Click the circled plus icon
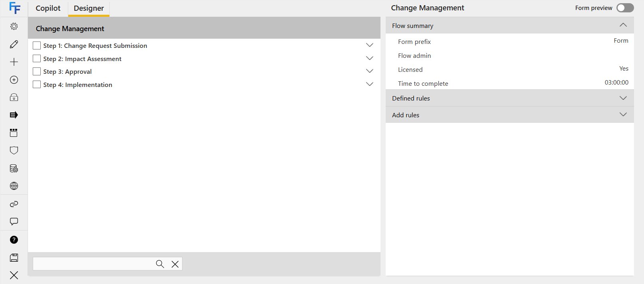The height and width of the screenshot is (284, 644). (14, 80)
